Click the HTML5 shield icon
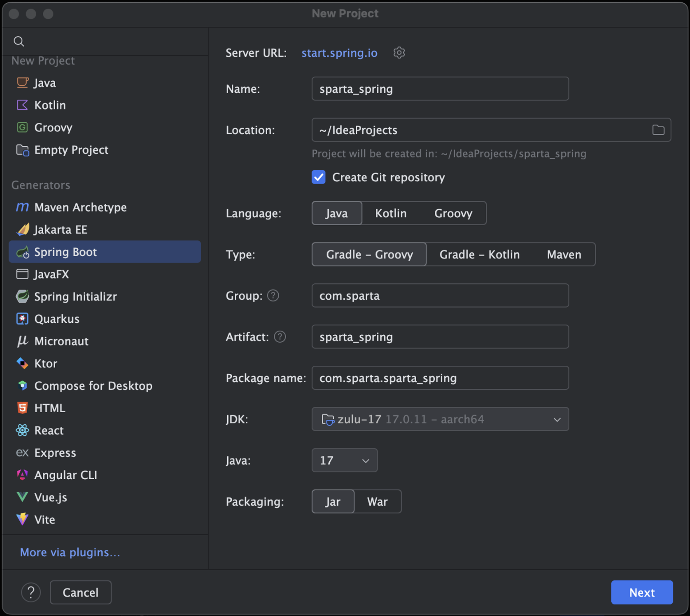 22,408
